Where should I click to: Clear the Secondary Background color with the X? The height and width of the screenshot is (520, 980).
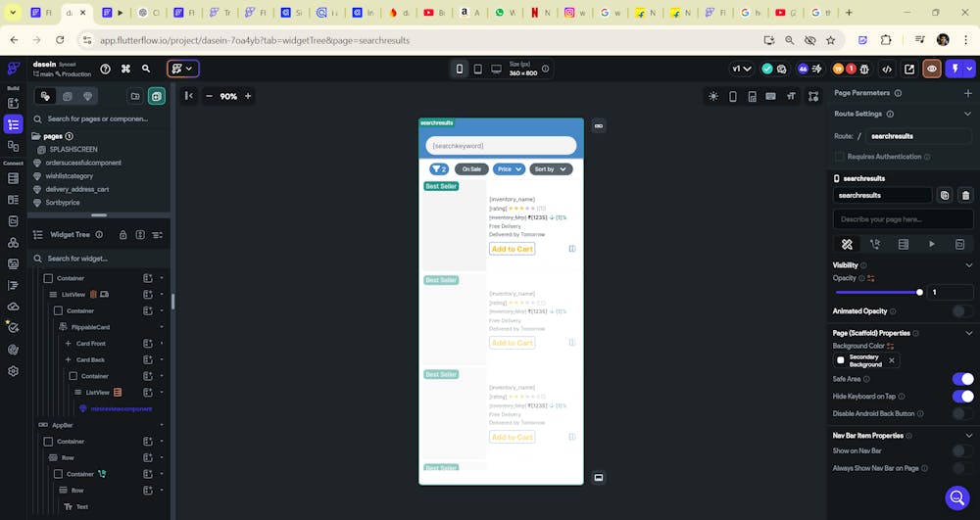click(891, 360)
